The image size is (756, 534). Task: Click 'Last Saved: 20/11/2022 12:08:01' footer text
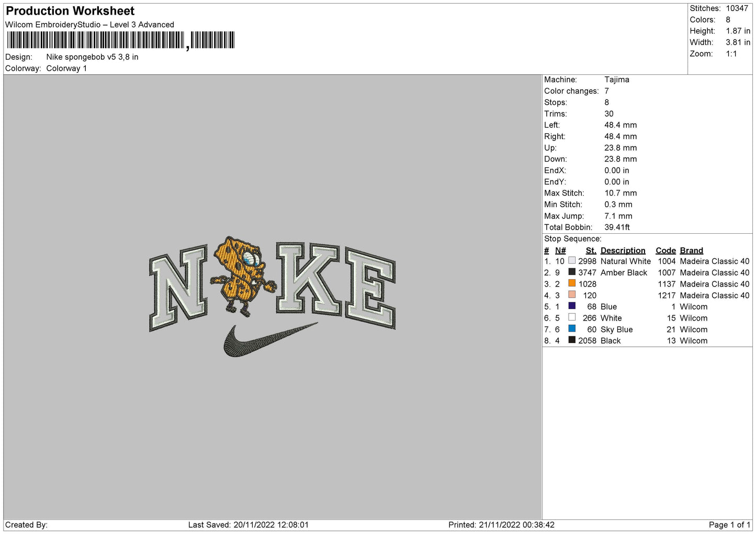[x=248, y=525]
